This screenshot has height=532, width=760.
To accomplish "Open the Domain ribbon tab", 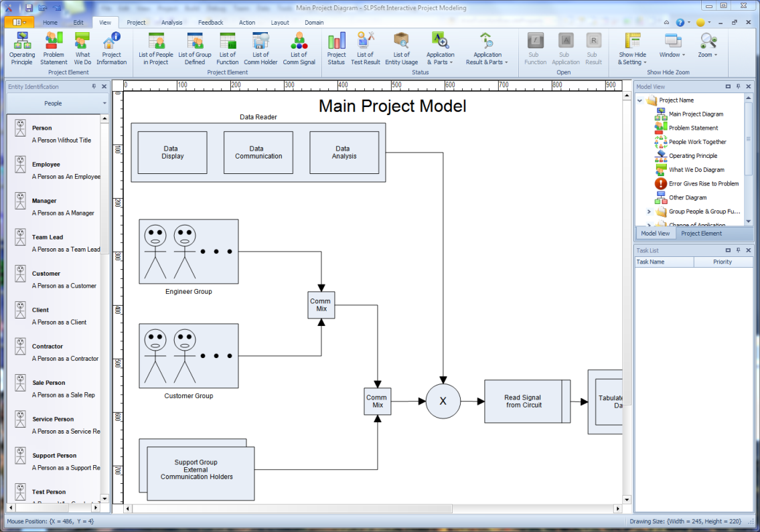I will [314, 22].
